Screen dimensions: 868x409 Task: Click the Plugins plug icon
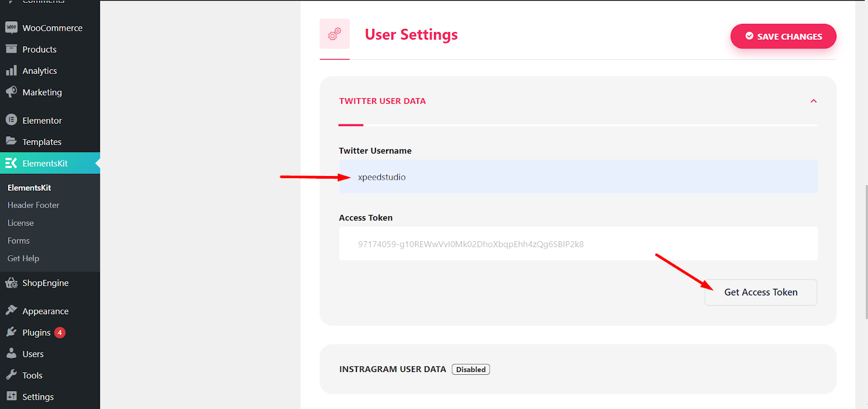[11, 332]
